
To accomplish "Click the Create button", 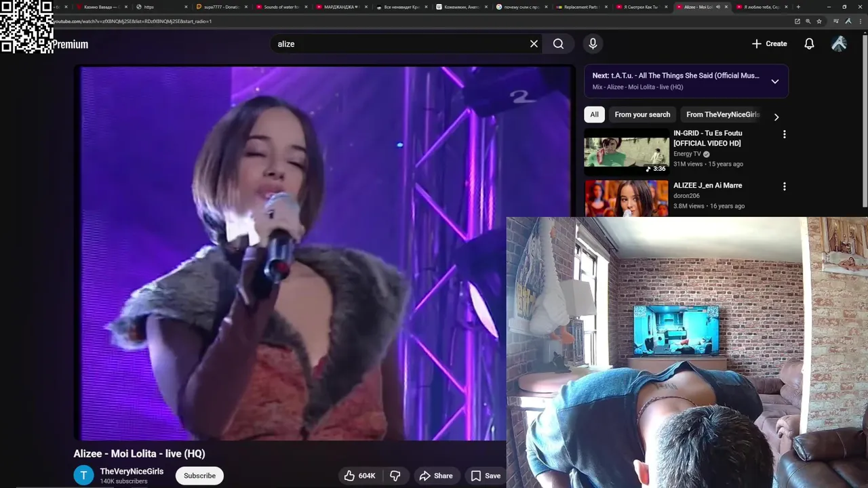I will (769, 43).
